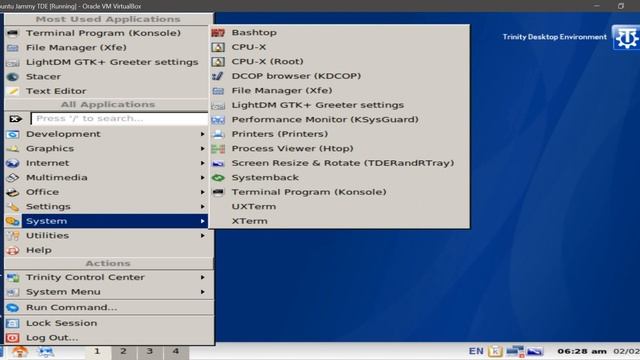Click the Trinity Control Center label
The width and height of the screenshot is (640, 360).
pos(85,277)
